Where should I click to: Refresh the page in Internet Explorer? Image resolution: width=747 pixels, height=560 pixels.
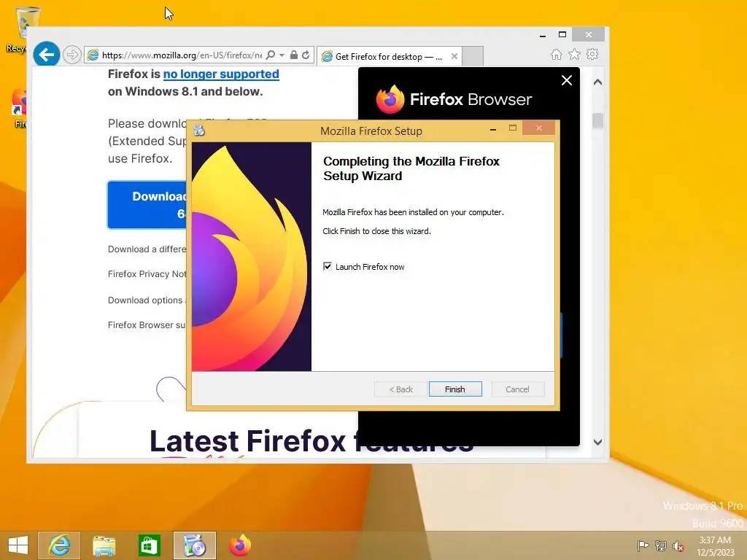point(306,55)
